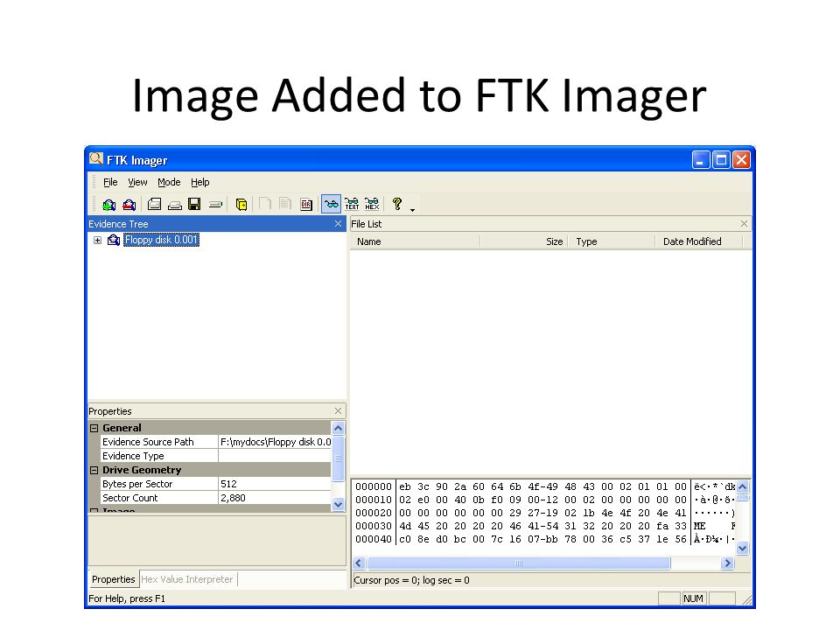The width and height of the screenshot is (840, 630).
Task: Click offset 000020 in hex viewer
Action: coord(374,514)
